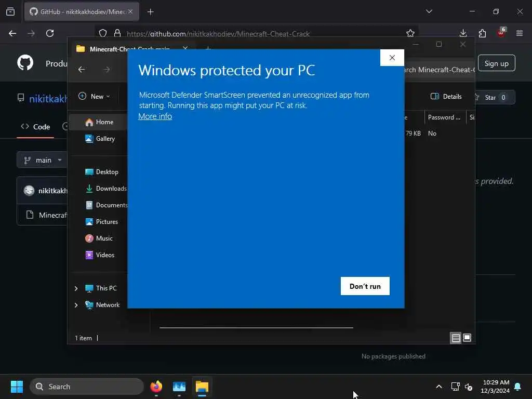Open browser extensions puzzle icon
Viewport: 532px width, 399px height.
(482, 33)
